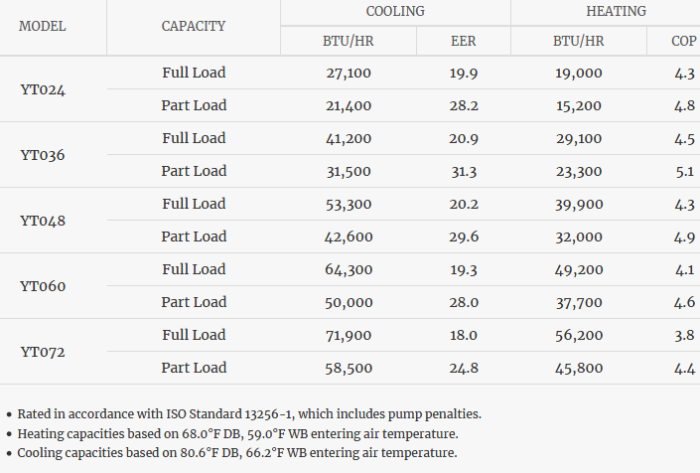Click the YT060 model row label
The image size is (700, 473).
43,286
